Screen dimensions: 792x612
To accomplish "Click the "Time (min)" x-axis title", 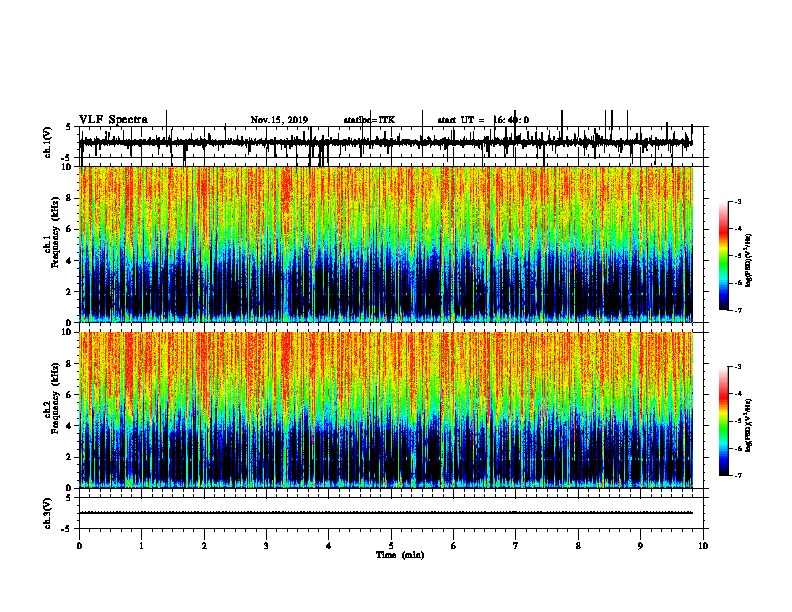I will (x=400, y=555).
